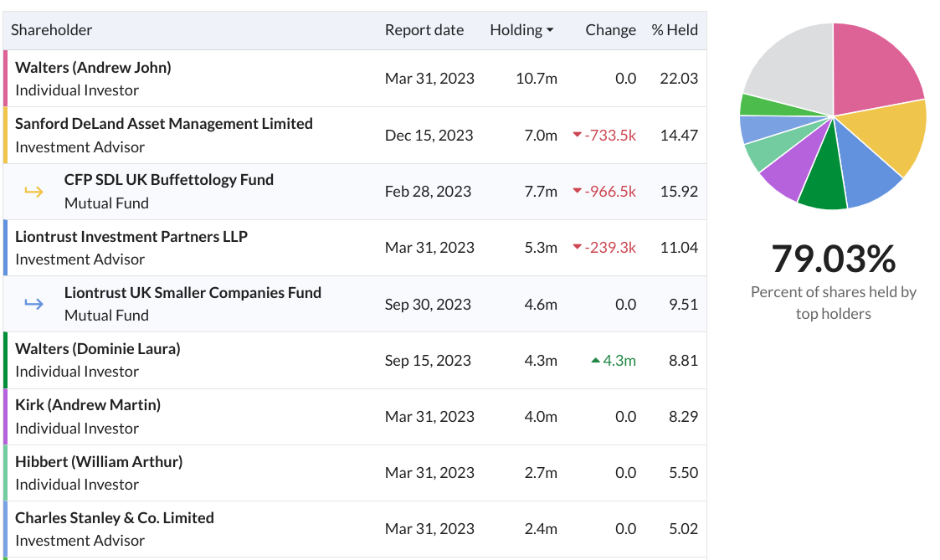Click the 14.47 percent held value
940x560 pixels.
tap(679, 135)
